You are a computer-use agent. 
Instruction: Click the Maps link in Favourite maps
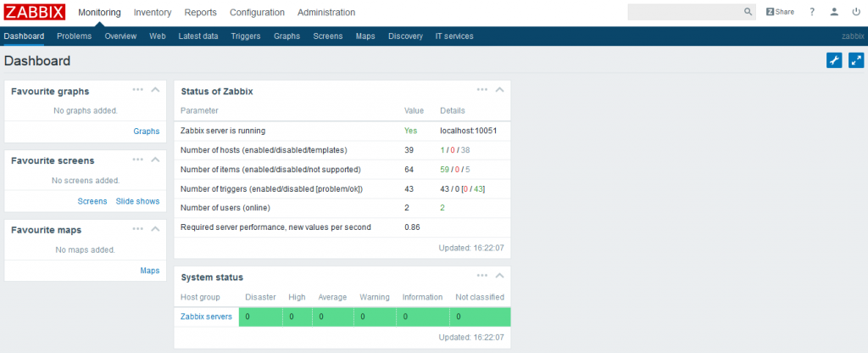click(x=149, y=271)
